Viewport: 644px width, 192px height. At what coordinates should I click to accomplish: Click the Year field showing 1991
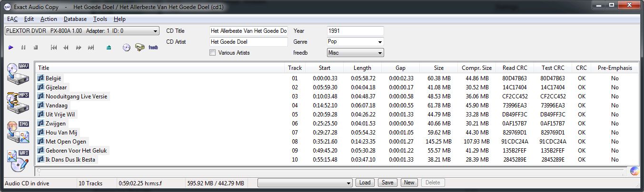pos(355,31)
